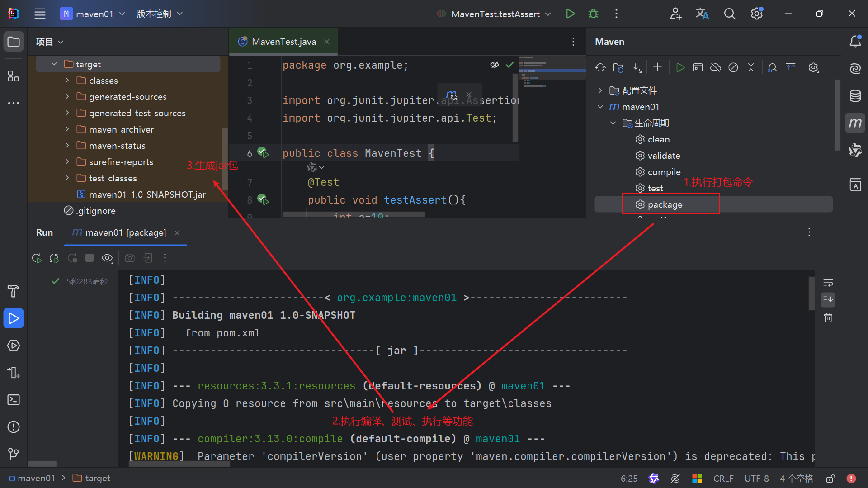
Task: Run Maven build from Maven toolbar
Action: [x=680, y=67]
